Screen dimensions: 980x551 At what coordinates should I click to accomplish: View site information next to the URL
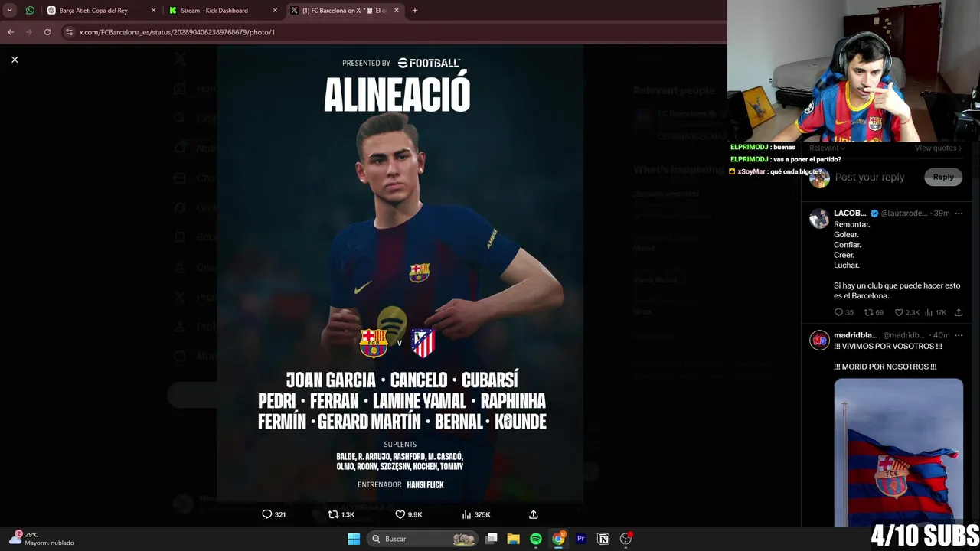(69, 32)
